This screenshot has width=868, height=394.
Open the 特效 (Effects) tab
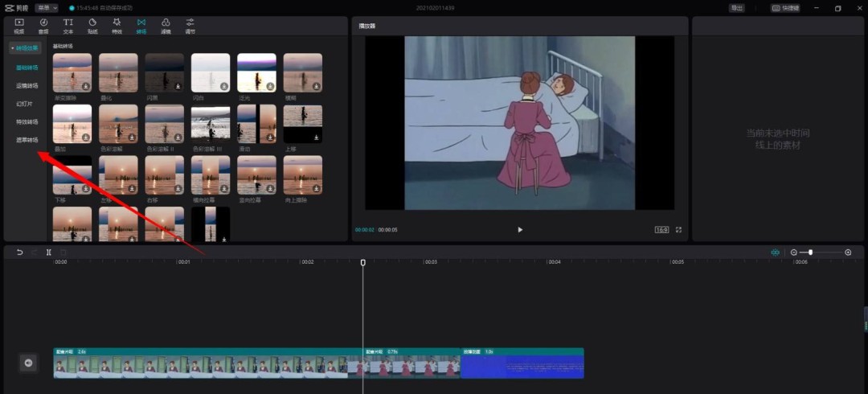coord(117,26)
